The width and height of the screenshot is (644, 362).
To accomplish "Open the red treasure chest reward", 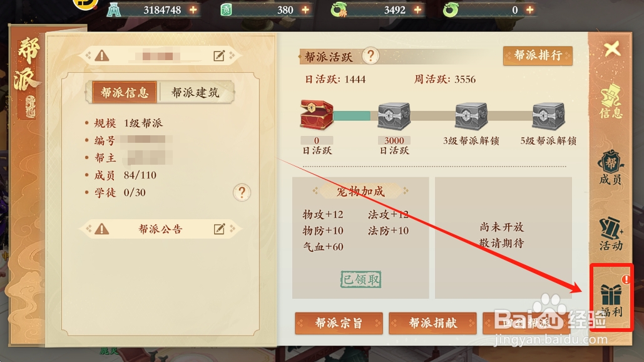I will pos(317,115).
